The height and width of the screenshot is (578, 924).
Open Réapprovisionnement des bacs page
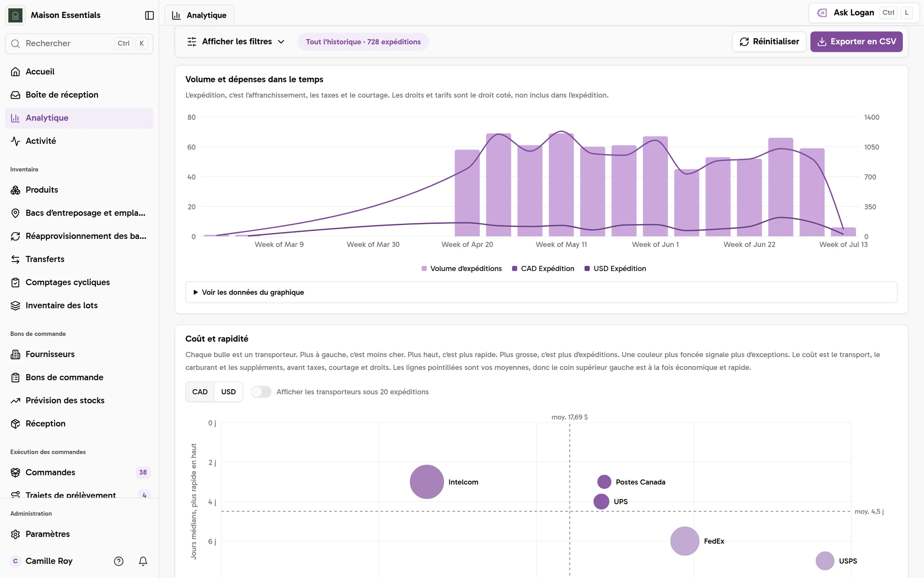pyautogui.click(x=79, y=236)
